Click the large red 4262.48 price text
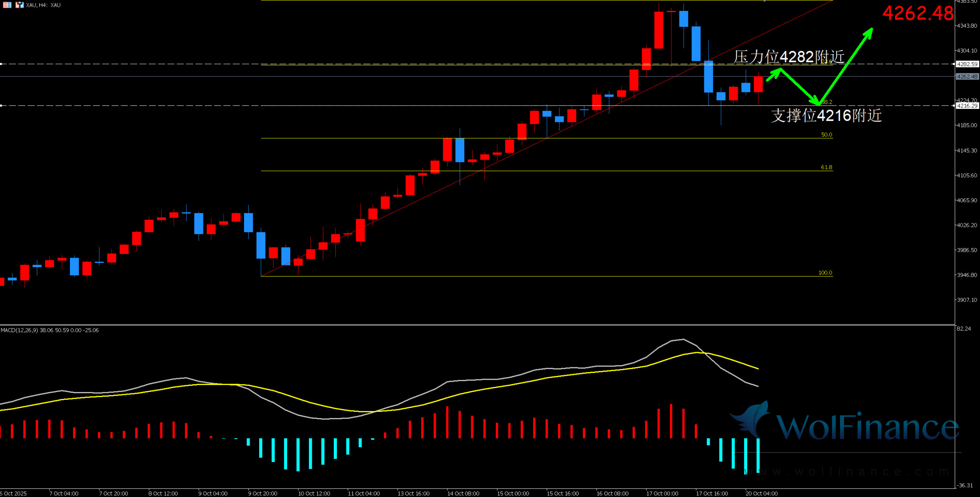980x497 pixels. point(918,13)
